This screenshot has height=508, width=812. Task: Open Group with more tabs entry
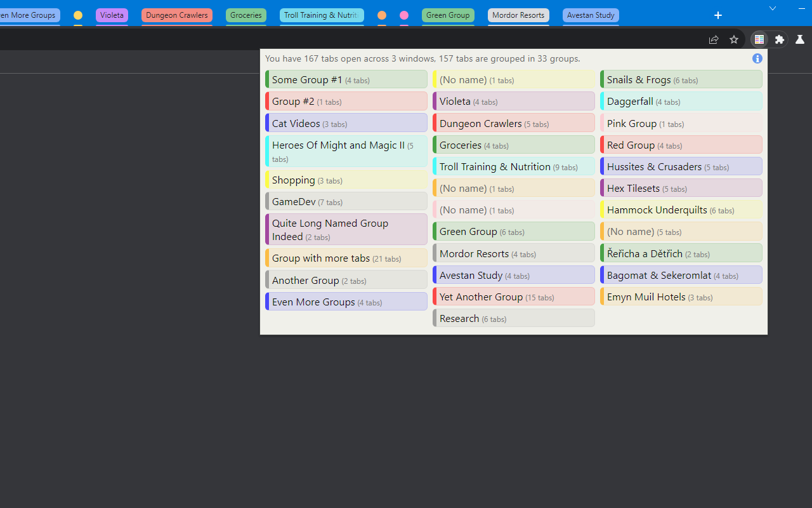click(x=346, y=258)
